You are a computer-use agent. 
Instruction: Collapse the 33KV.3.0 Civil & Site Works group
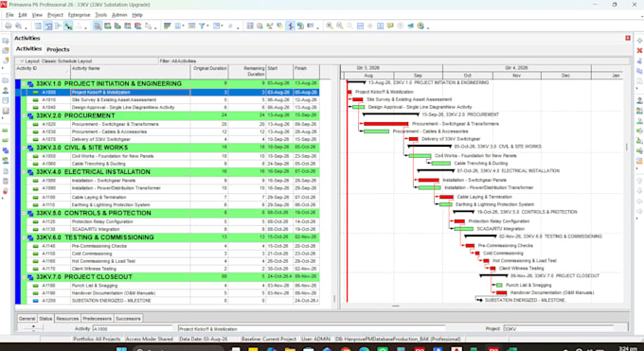24,148
